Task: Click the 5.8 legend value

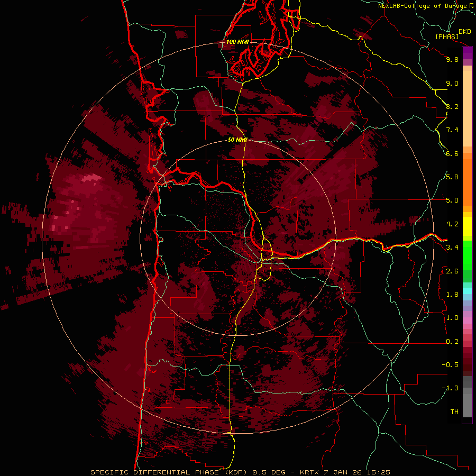Action: point(452,177)
